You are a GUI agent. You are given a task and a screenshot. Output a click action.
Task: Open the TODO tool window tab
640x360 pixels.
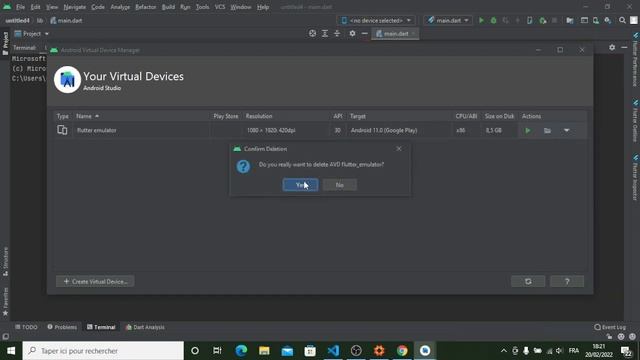pos(26,327)
